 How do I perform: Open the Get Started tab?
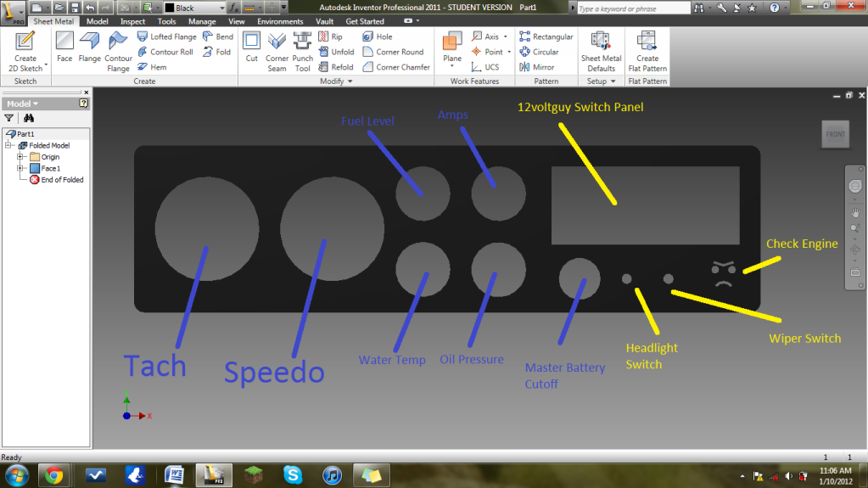pos(365,21)
